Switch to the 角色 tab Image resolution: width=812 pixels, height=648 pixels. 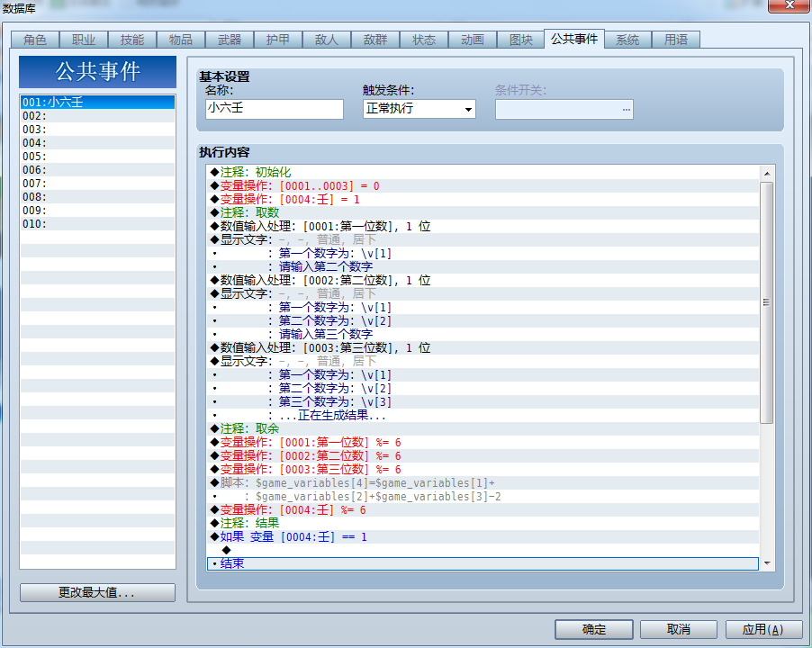(x=35, y=40)
